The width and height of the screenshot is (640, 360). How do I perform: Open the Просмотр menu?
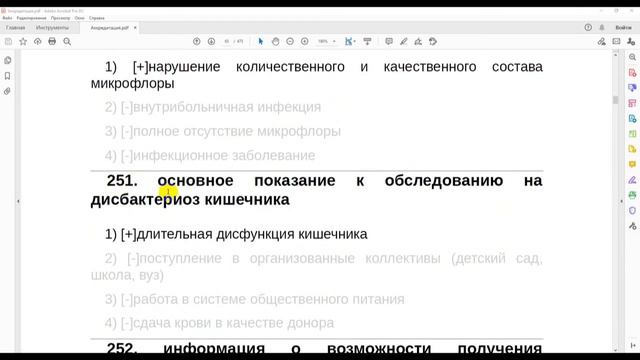tap(60, 18)
